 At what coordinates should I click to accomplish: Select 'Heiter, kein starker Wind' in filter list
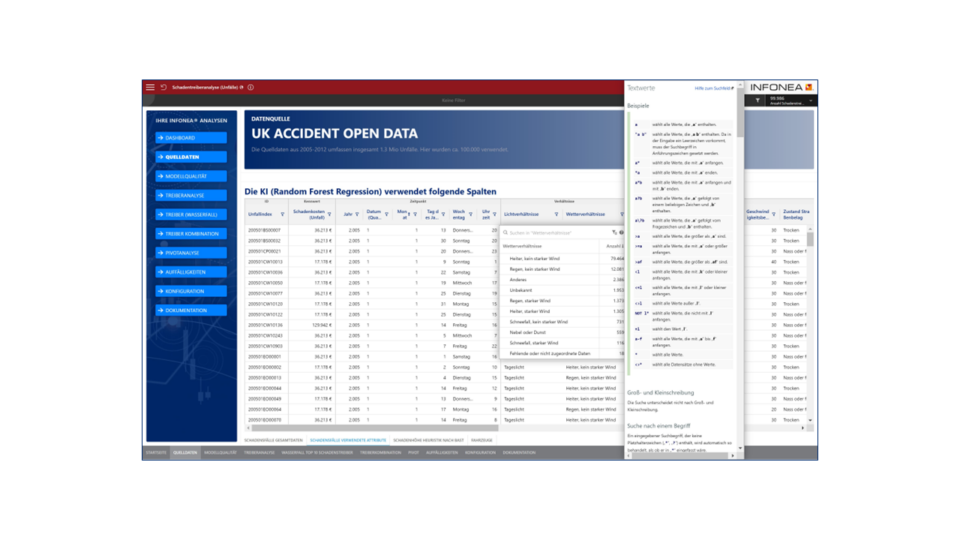pos(563,258)
